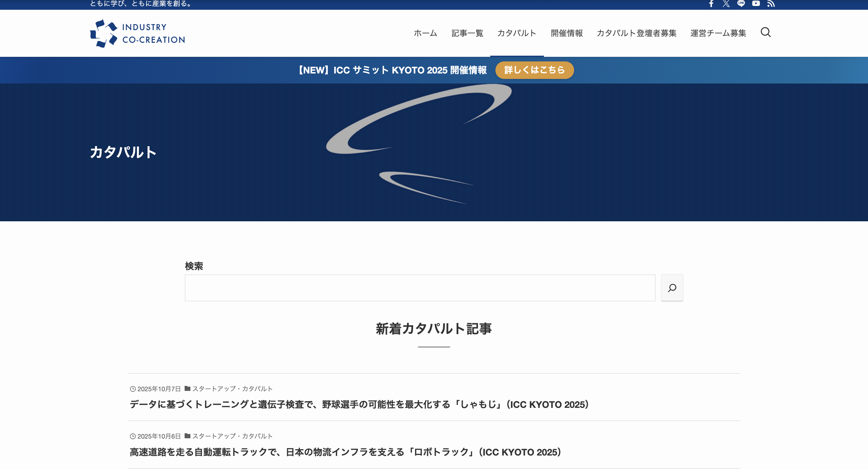Open the しゃもじ baseball training article
Image resolution: width=868 pixels, height=469 pixels.
pos(359,404)
